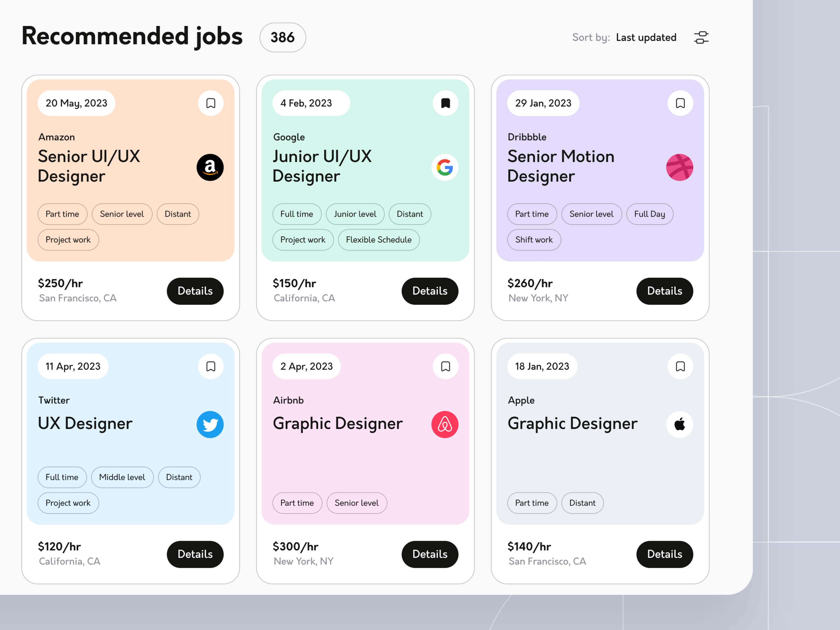This screenshot has width=840, height=630.
Task: Click the bookmark icon on Amazon card
Action: click(210, 103)
